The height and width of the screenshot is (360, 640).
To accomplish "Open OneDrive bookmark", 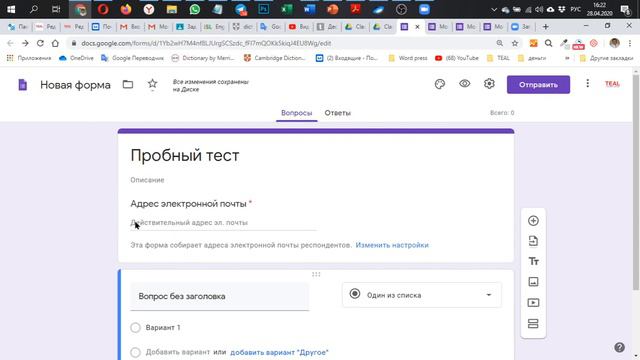I will (76, 58).
